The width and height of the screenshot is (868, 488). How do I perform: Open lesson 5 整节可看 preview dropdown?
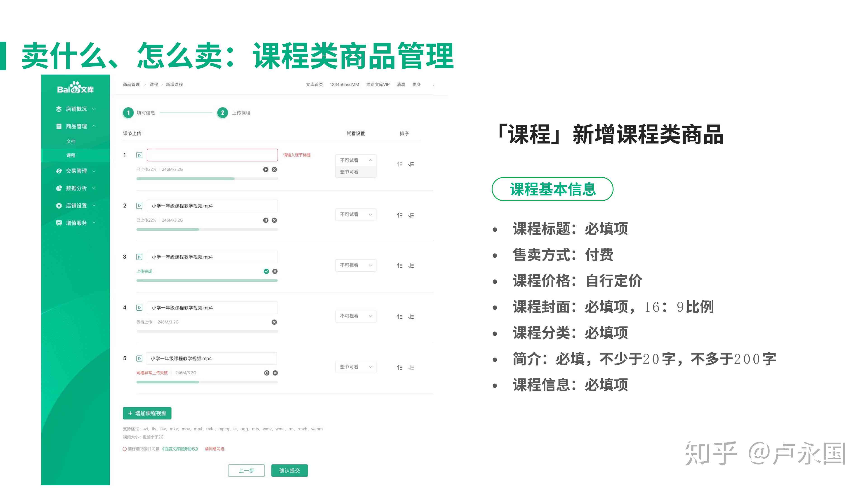click(356, 367)
